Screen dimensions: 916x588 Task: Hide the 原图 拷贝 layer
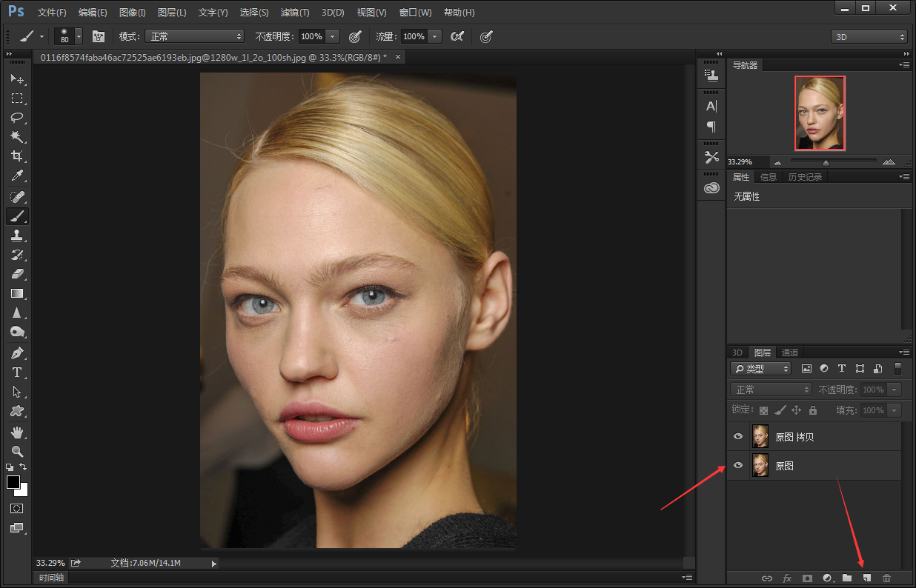coord(737,437)
